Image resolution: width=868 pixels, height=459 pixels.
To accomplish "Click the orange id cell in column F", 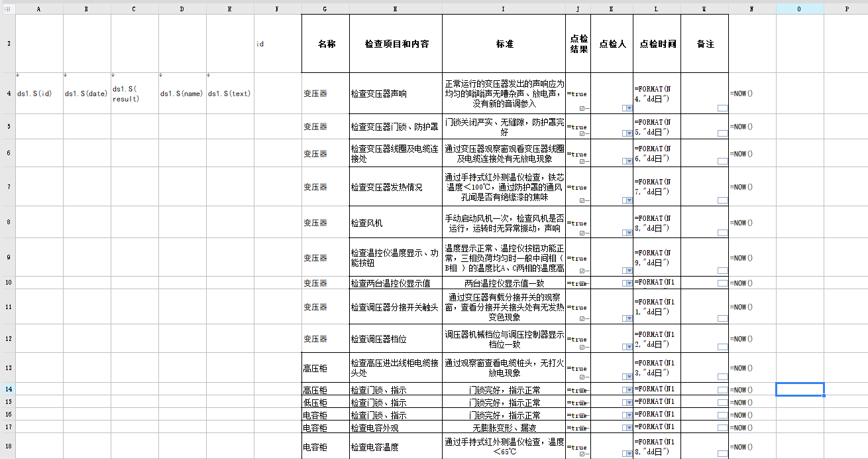I will tap(278, 44).
